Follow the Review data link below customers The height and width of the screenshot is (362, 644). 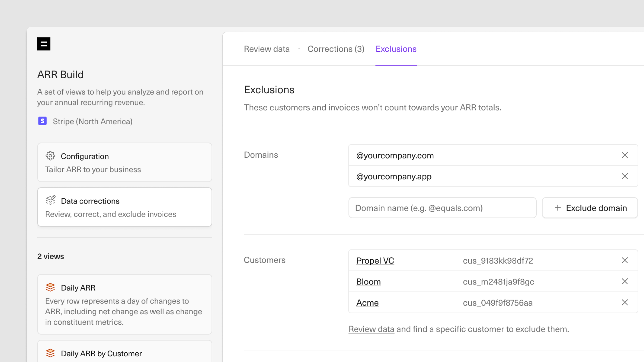(x=371, y=329)
